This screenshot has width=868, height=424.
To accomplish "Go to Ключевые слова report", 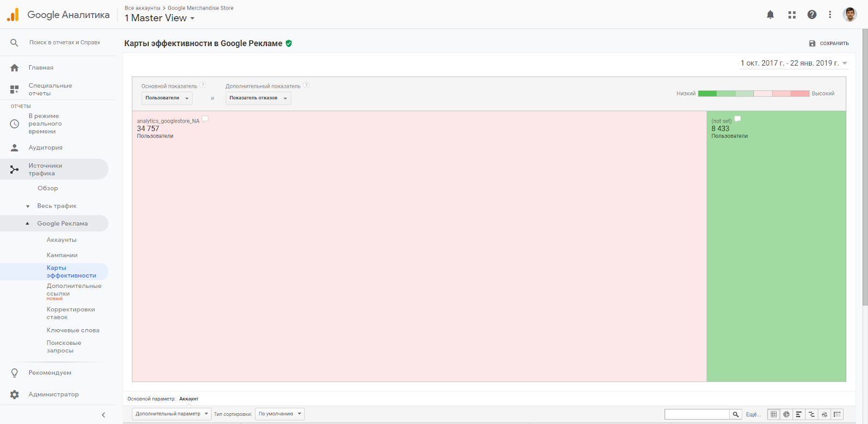I will coord(73,330).
